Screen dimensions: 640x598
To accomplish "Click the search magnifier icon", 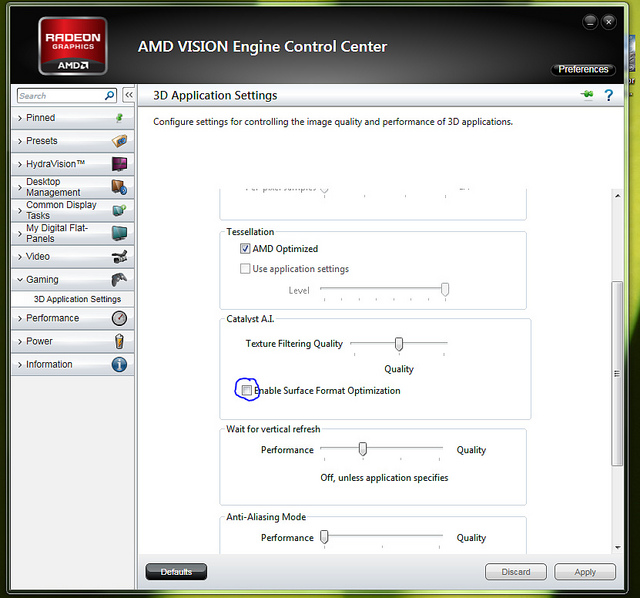I will (109, 96).
